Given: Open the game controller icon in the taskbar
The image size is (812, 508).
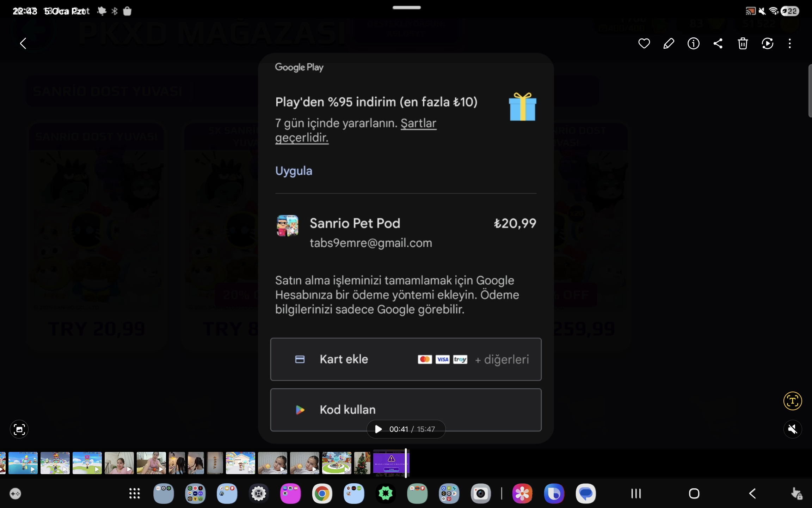Looking at the screenshot, I should 16,494.
